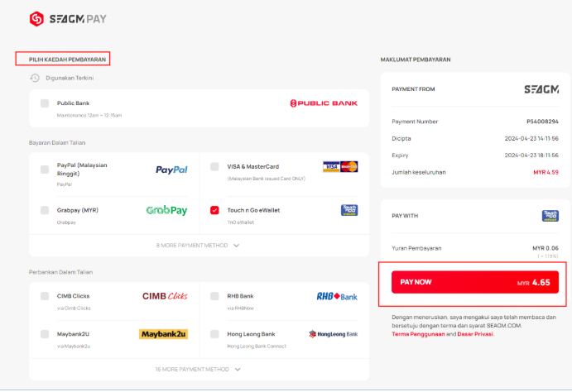Viewport: 572px width, 392px height.
Task: Click the VISA MasterCard card icons
Action: (x=340, y=167)
